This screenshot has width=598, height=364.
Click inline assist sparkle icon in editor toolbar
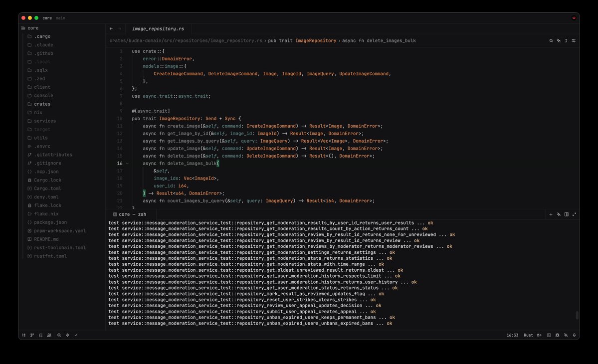559,40
